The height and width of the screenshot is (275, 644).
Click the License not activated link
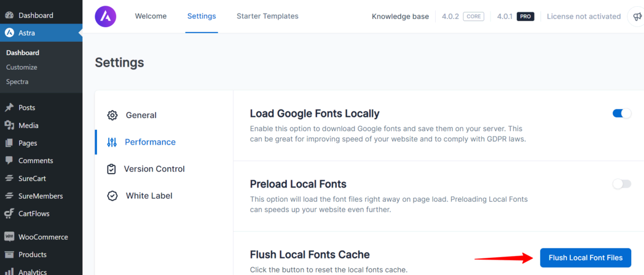(583, 17)
